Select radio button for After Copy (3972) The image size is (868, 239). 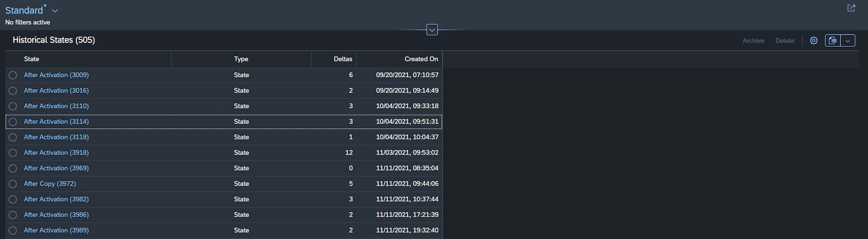[13, 184]
